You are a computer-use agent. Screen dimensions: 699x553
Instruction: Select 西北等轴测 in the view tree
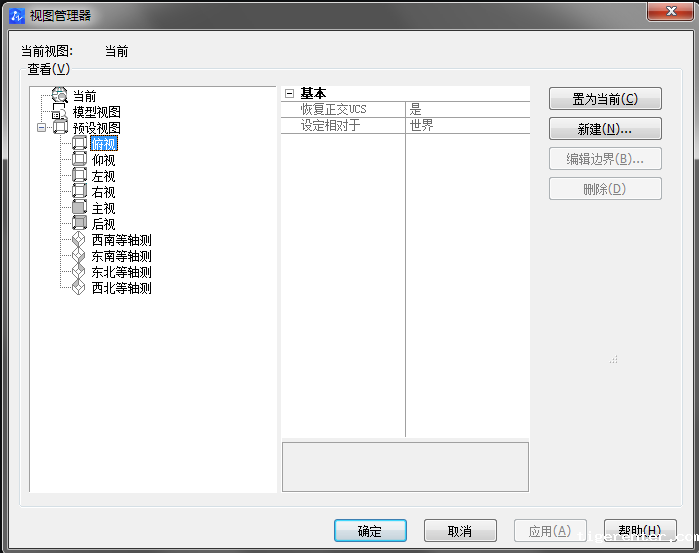pyautogui.click(x=121, y=288)
